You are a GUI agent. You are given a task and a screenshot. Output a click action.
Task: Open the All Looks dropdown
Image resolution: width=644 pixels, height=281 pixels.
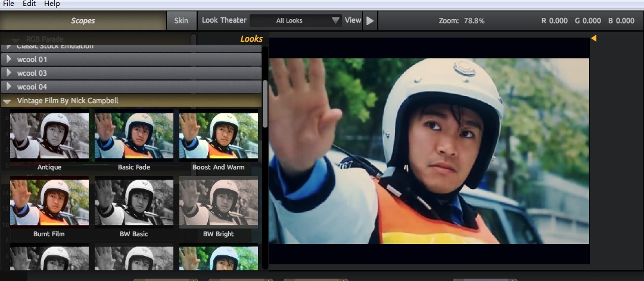(x=295, y=20)
